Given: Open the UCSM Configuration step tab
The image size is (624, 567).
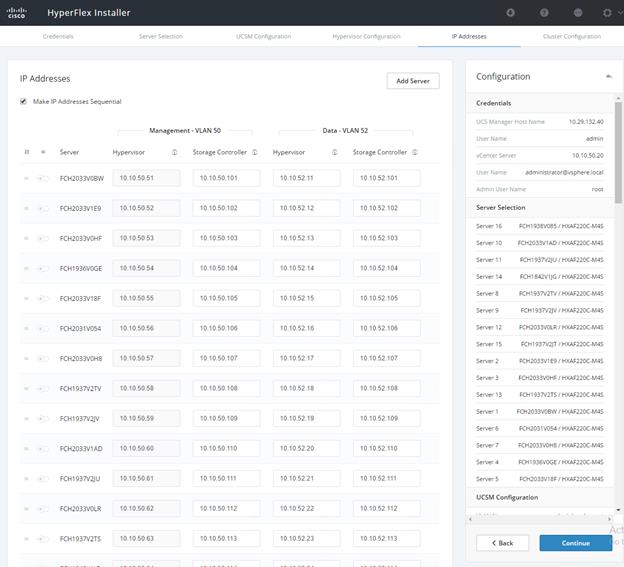Looking at the screenshot, I should coord(263,36).
